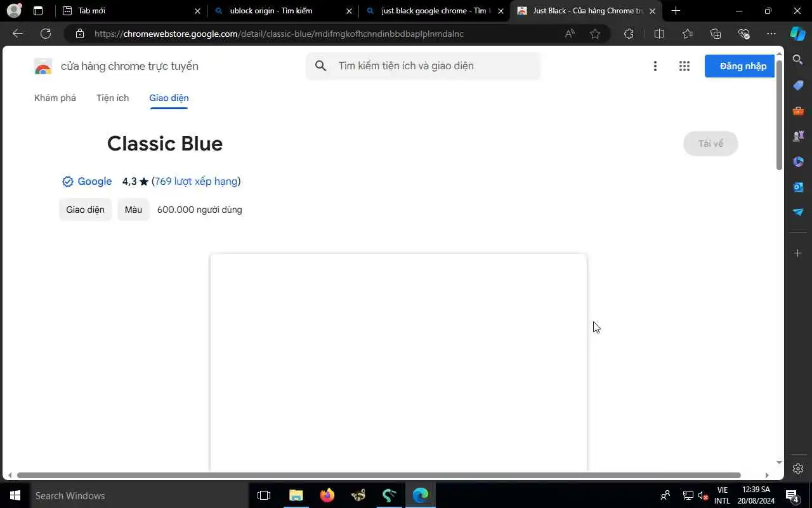Open Copilot icon in toolbar
This screenshot has width=812, height=508.
tap(798, 34)
